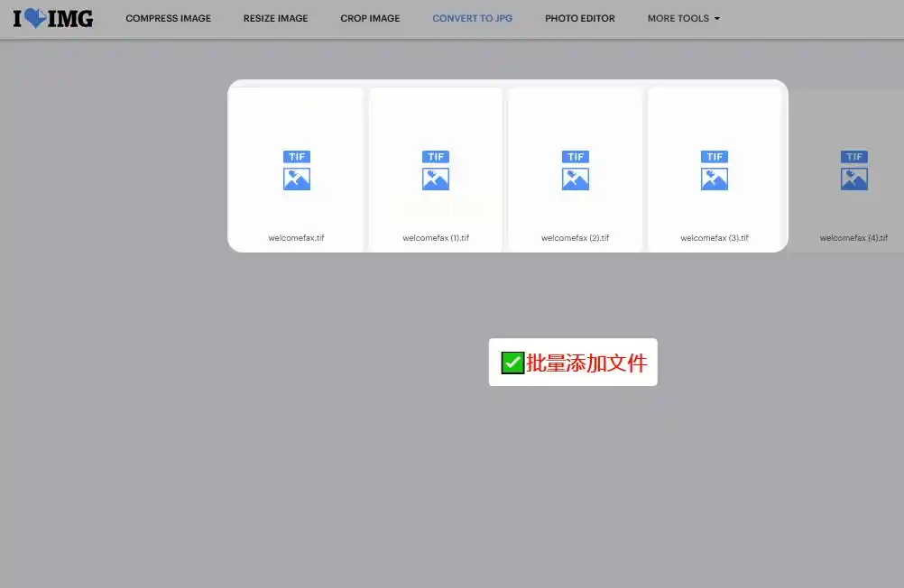This screenshot has width=904, height=588.
Task: Open Crop Image in the navigation
Action: (x=370, y=18)
